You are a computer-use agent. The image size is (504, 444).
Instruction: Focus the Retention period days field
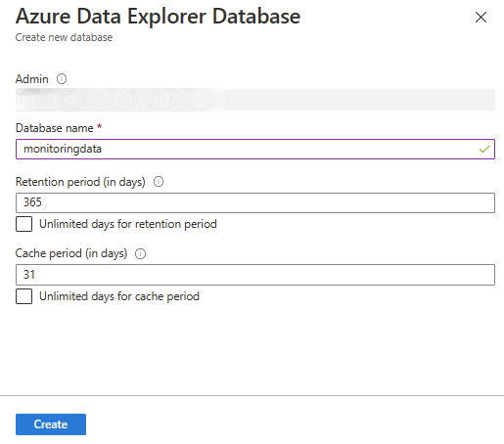(255, 202)
